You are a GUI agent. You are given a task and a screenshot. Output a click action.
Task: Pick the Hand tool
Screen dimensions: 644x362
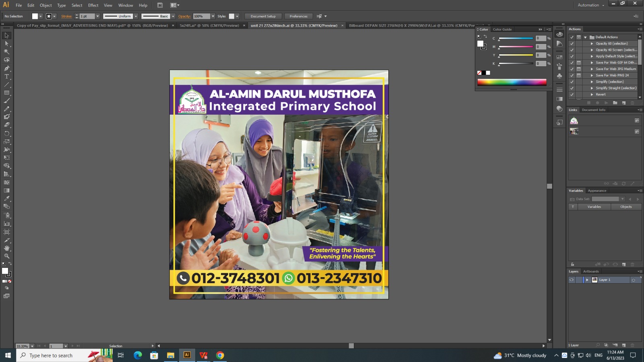click(6, 248)
